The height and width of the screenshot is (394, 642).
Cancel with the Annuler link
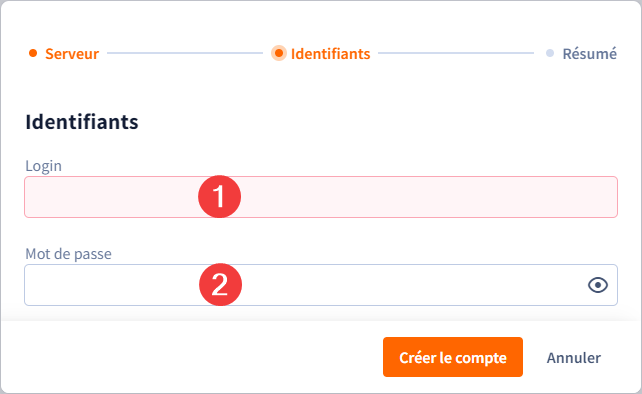point(574,358)
